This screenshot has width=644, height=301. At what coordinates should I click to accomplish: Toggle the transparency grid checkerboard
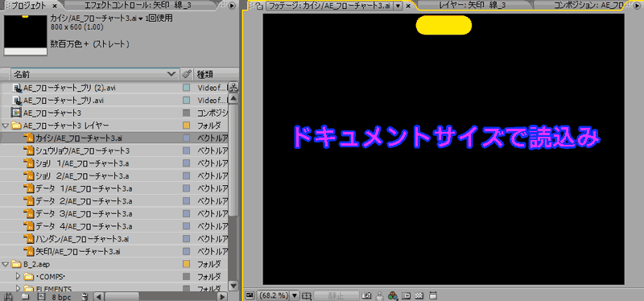(419, 295)
